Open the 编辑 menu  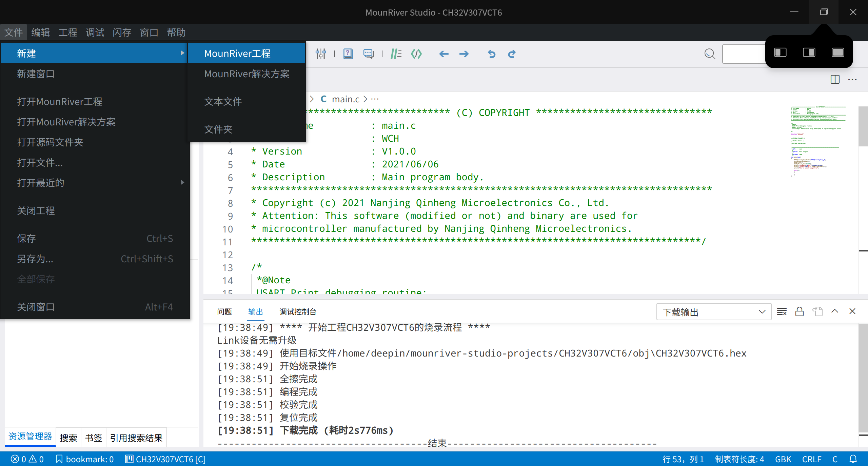[41, 33]
